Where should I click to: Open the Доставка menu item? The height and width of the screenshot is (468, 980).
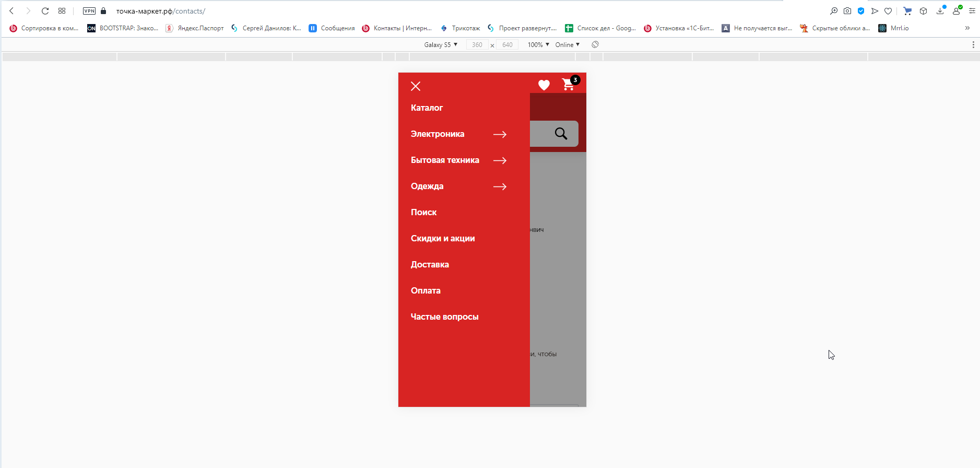(430, 264)
